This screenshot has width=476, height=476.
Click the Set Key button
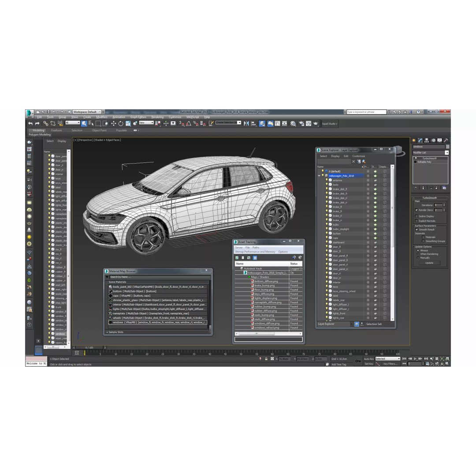tap(369, 364)
